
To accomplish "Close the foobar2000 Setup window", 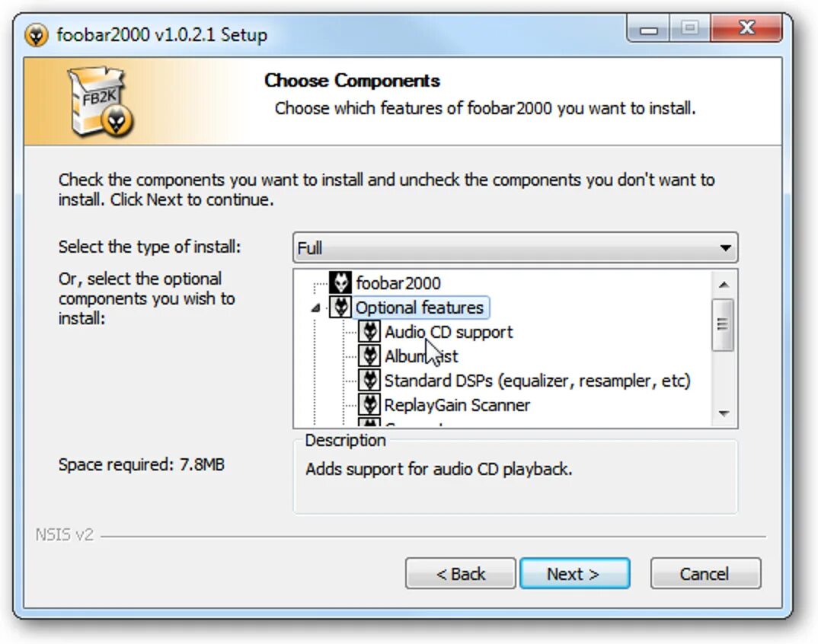I will [x=746, y=28].
